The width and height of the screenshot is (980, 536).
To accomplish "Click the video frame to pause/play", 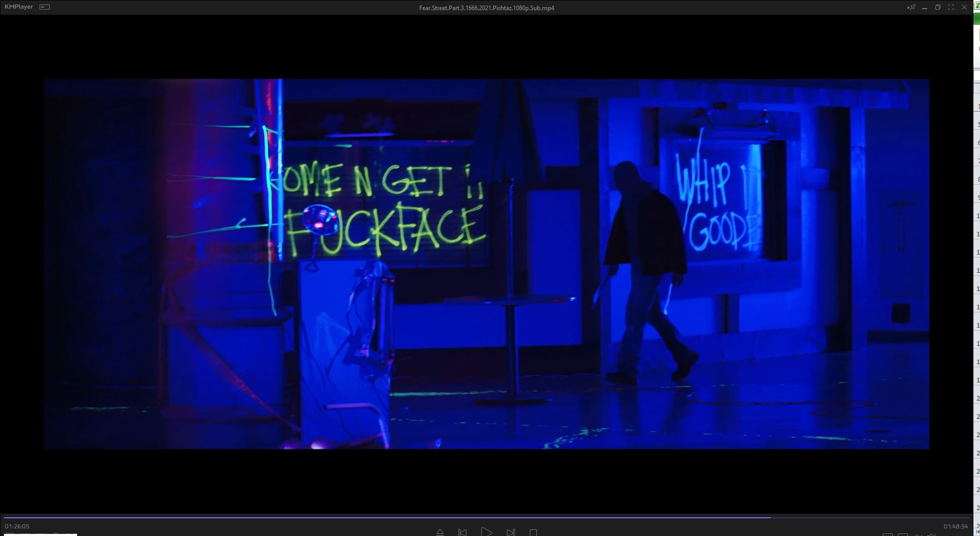I will coord(486,264).
